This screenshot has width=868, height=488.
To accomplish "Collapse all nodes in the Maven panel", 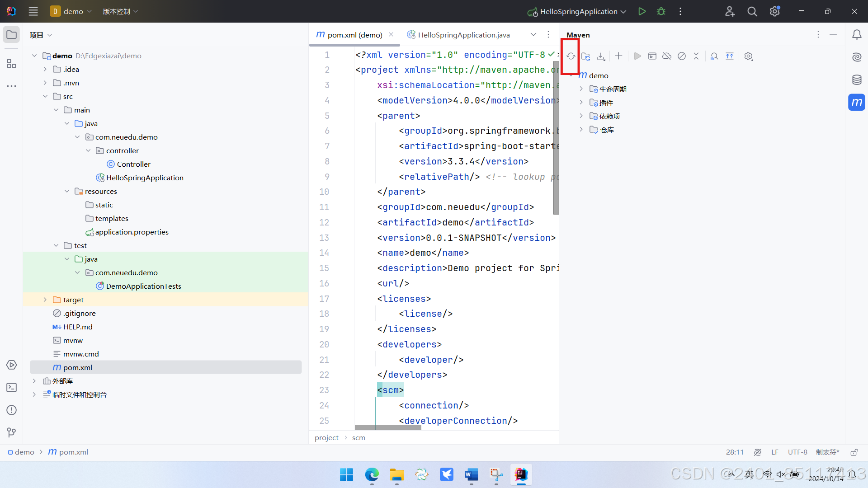I will point(696,56).
